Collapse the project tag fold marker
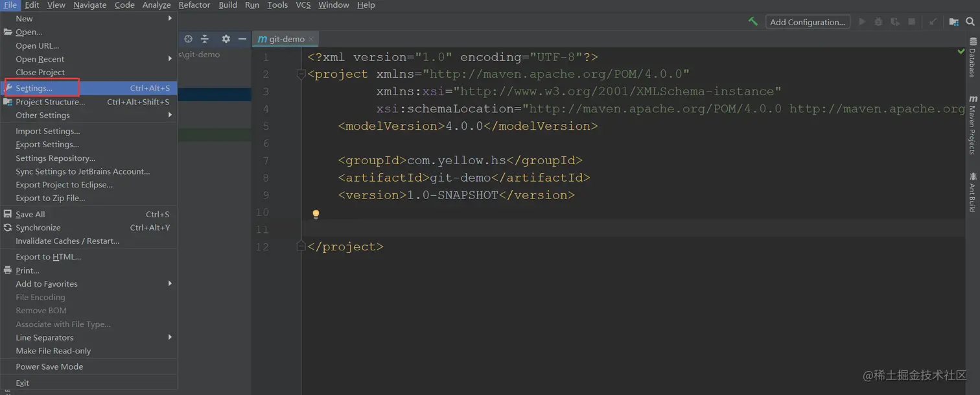This screenshot has width=980, height=395. pos(301,75)
